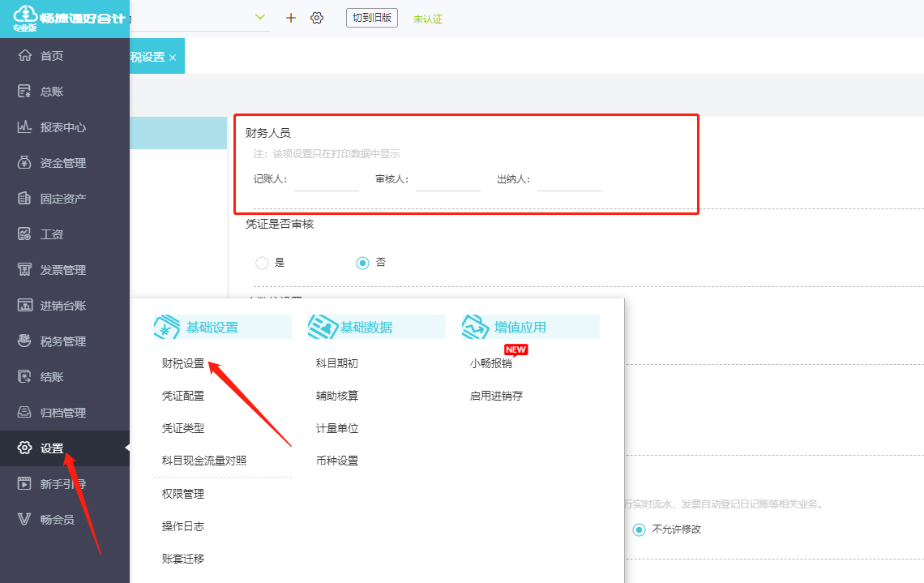Open the 进销台账 icon
This screenshot has width=924, height=583.
(x=25, y=306)
